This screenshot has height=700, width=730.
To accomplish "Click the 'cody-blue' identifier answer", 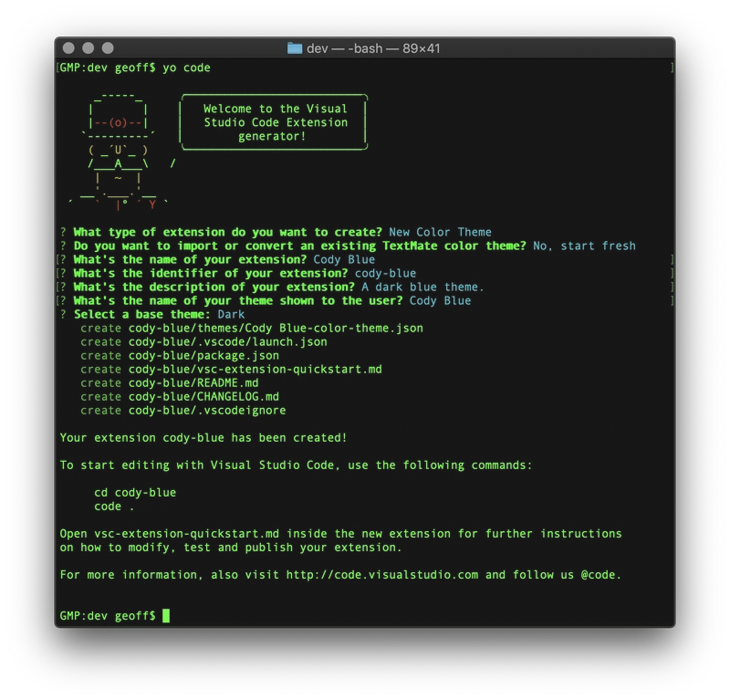I will 385,274.
